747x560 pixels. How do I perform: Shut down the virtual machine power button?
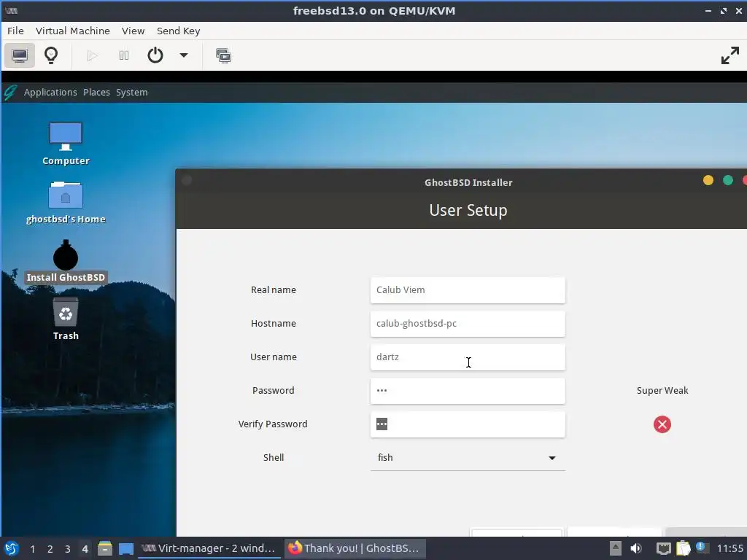(155, 55)
